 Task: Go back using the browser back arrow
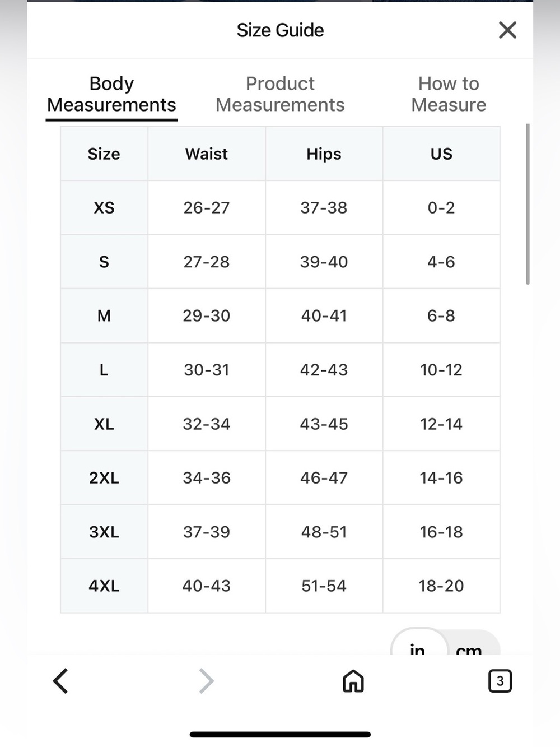tap(60, 681)
